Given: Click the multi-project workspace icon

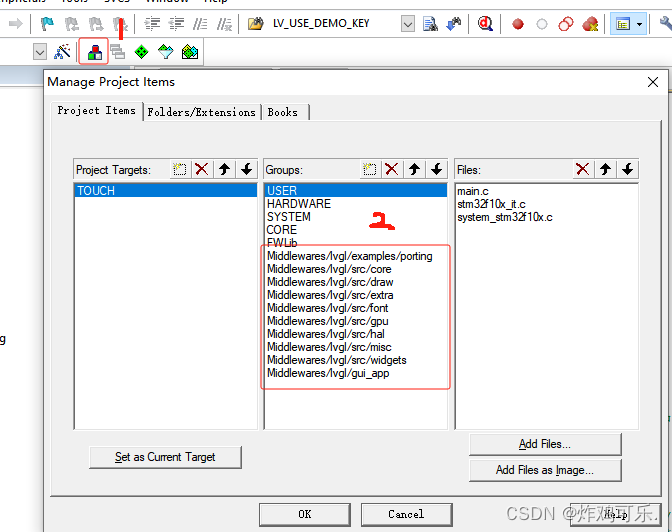Looking at the screenshot, I should click(x=117, y=52).
